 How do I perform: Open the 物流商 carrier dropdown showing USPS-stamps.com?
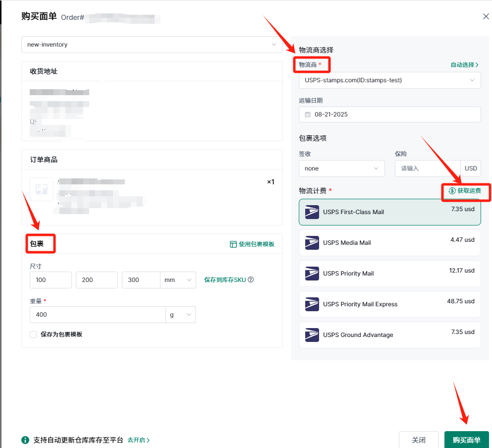[390, 80]
